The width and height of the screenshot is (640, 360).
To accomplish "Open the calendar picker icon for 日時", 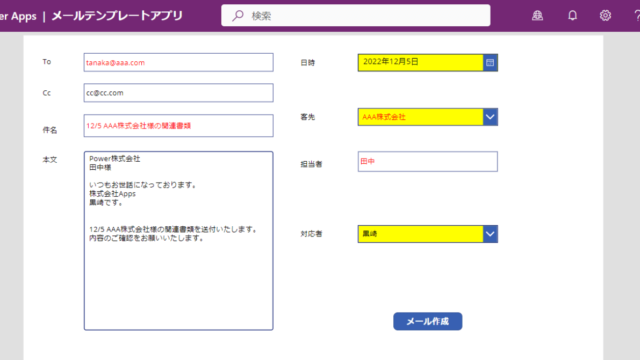I will (x=490, y=62).
